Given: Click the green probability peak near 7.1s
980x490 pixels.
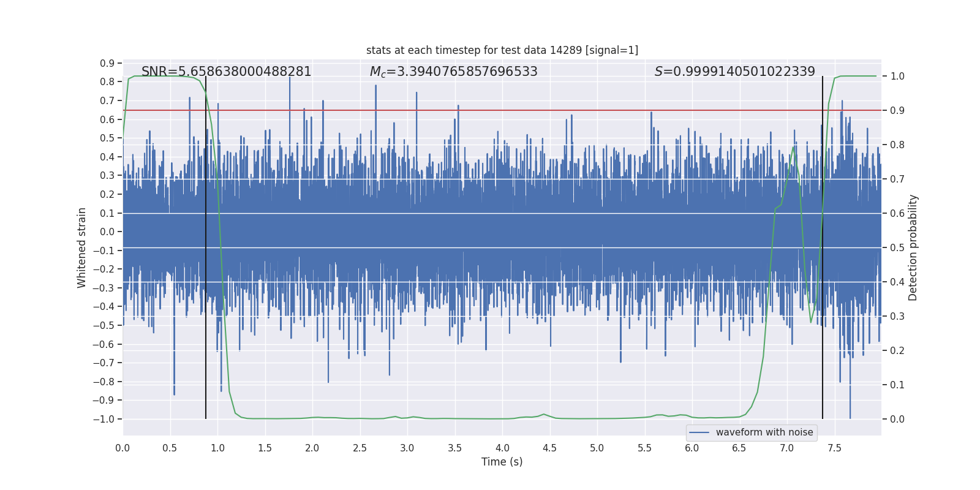Looking at the screenshot, I should point(794,147).
